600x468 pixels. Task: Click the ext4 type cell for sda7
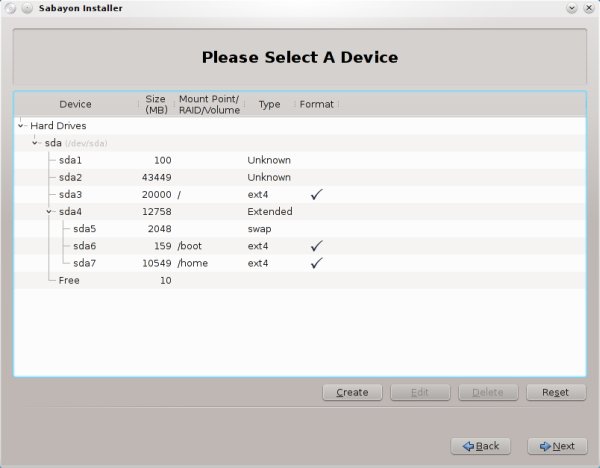(x=258, y=263)
